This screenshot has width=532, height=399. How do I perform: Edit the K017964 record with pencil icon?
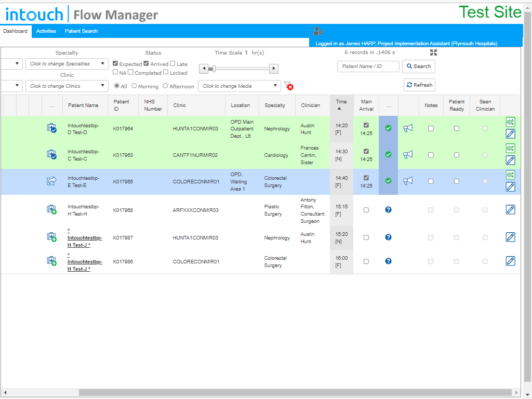510,134
